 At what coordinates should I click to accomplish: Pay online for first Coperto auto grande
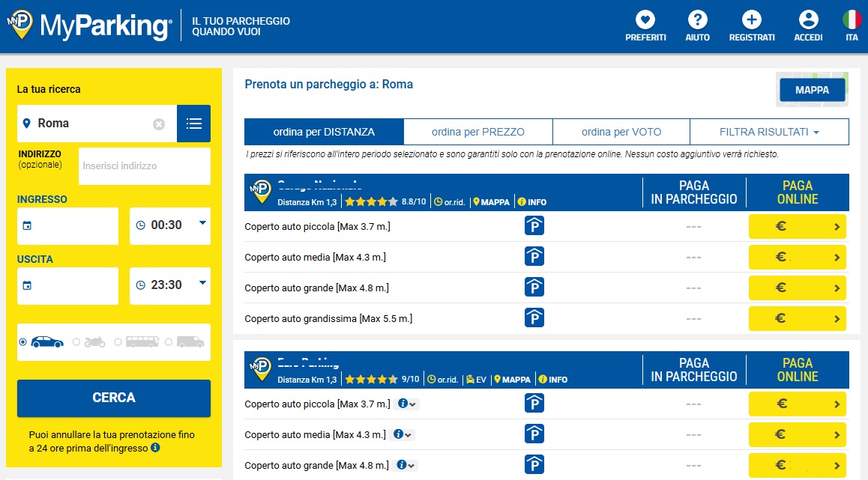(x=797, y=288)
